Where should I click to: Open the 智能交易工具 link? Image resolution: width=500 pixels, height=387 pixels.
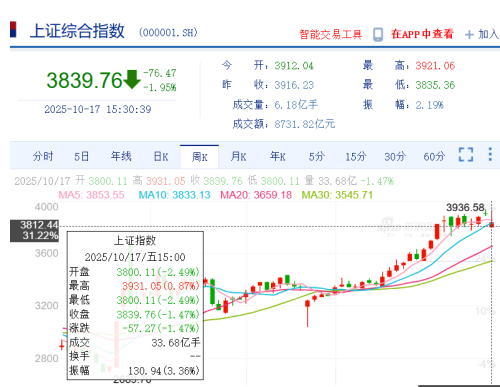tap(330, 34)
